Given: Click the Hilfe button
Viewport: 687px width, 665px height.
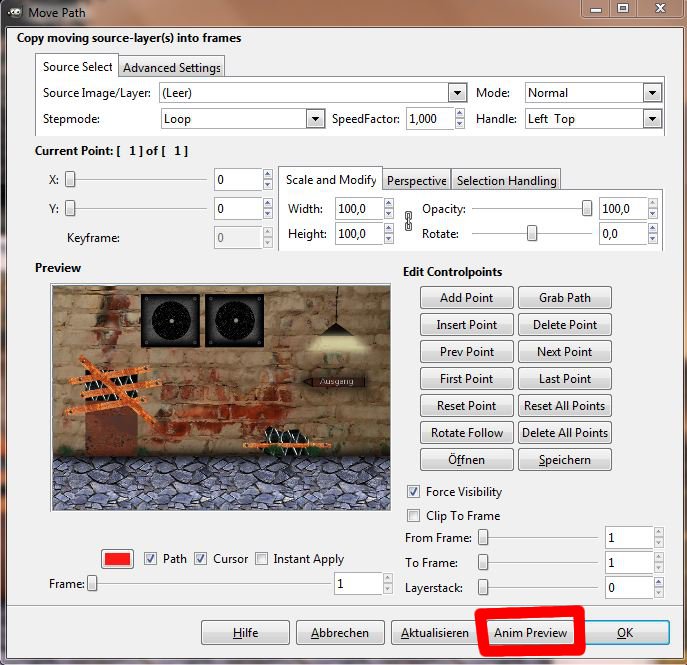Looking at the screenshot, I should click(x=245, y=633).
